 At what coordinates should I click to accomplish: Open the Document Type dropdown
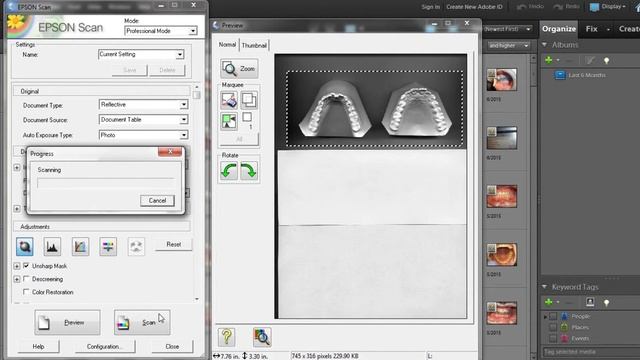pos(143,105)
